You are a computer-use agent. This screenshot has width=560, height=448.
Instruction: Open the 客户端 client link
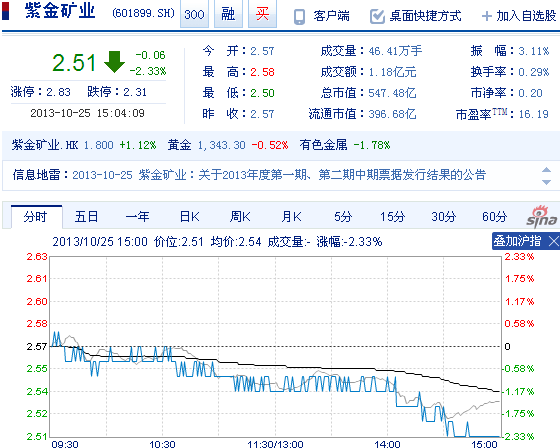331,16
